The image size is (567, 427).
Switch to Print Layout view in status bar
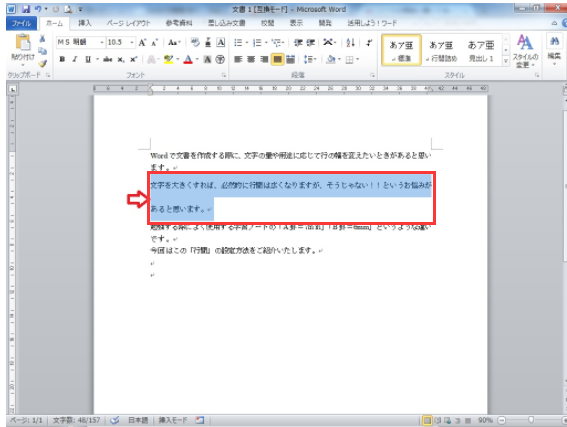coord(427,420)
